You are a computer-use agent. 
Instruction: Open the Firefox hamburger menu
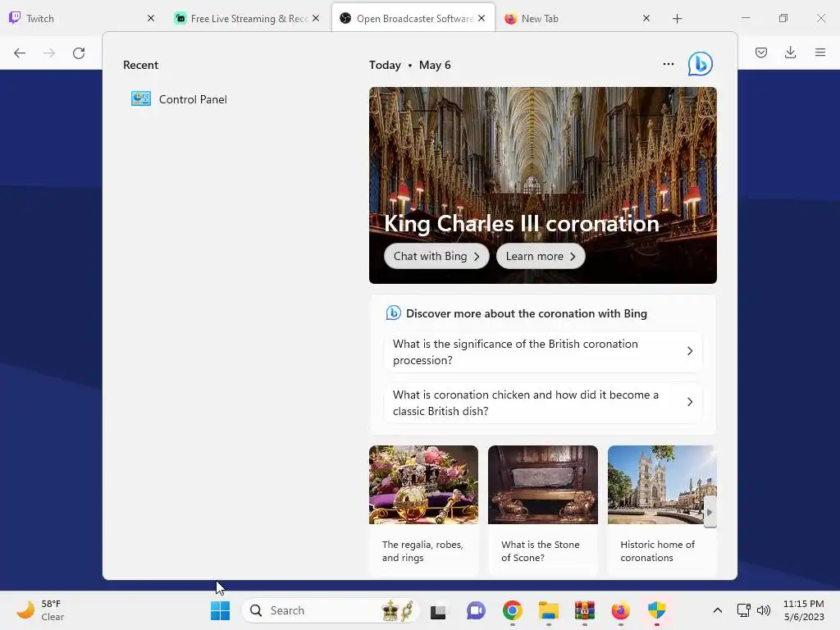tap(820, 52)
